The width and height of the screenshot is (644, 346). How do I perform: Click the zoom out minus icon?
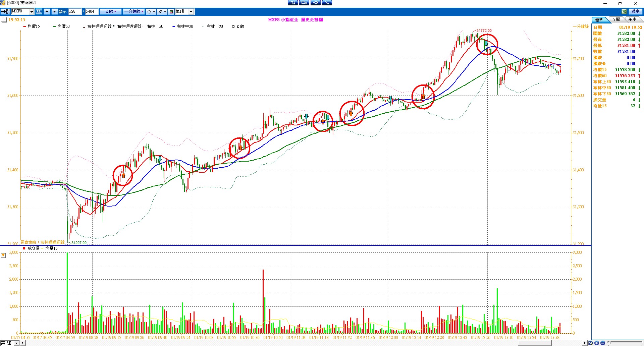pyautogui.click(x=602, y=343)
